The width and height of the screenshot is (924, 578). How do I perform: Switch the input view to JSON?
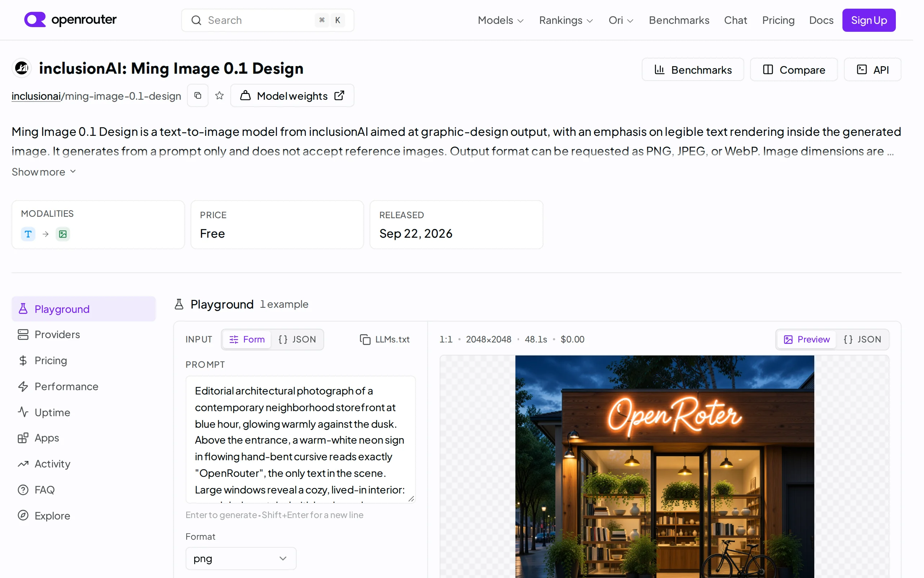tap(297, 340)
